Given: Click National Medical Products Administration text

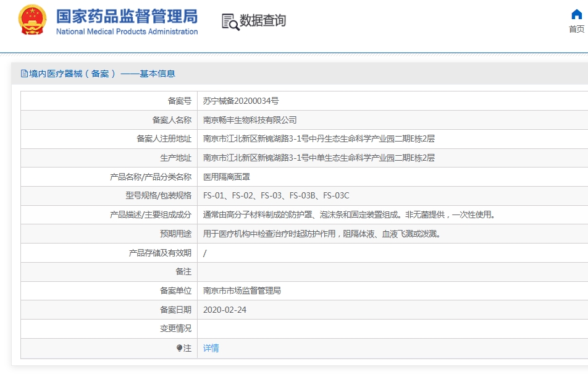Looking at the screenshot, I should point(127,32).
